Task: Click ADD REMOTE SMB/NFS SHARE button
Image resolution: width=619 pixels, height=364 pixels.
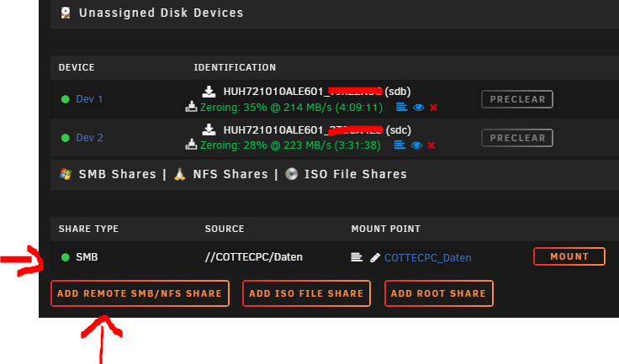Action: (x=140, y=293)
